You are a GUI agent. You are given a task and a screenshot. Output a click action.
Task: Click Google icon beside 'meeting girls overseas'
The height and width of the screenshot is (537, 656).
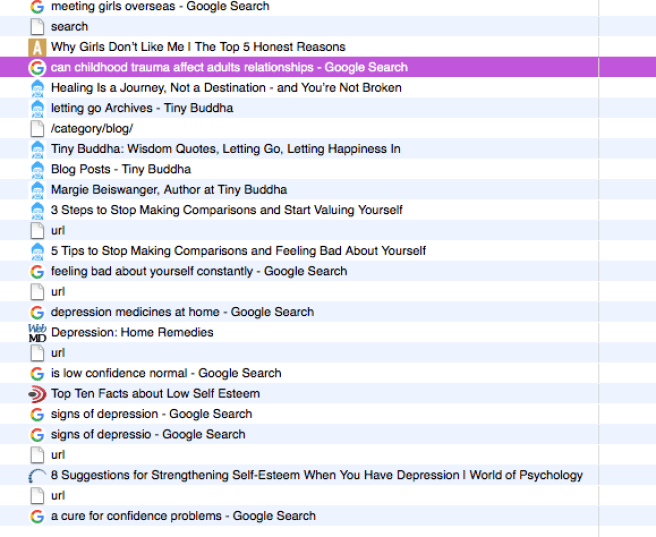(37, 6)
